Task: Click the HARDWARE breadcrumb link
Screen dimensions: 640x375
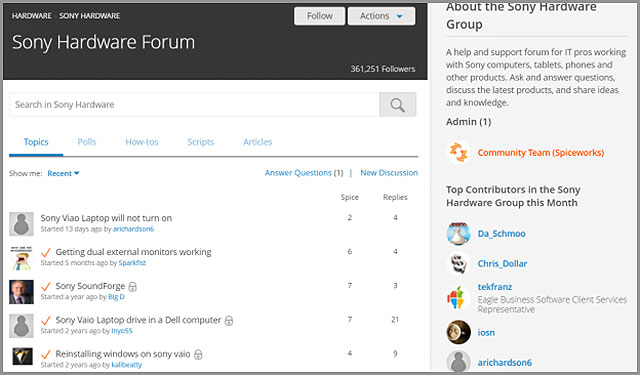Action: [x=31, y=16]
